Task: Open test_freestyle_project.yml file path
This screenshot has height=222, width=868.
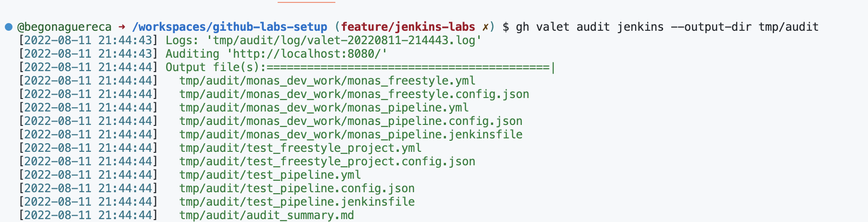Action: coord(300,148)
